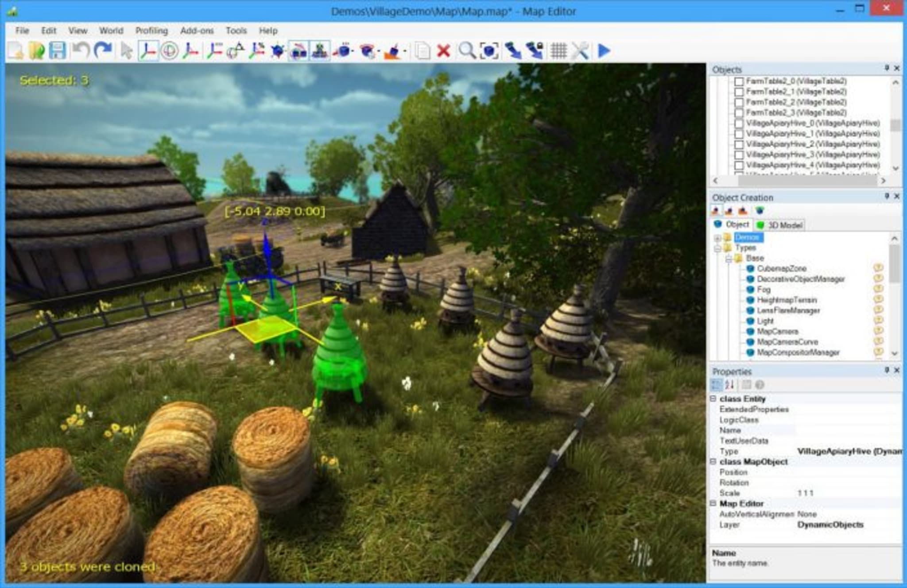The height and width of the screenshot is (588, 907).
Task: Open the Profiling menu
Action: (x=152, y=31)
